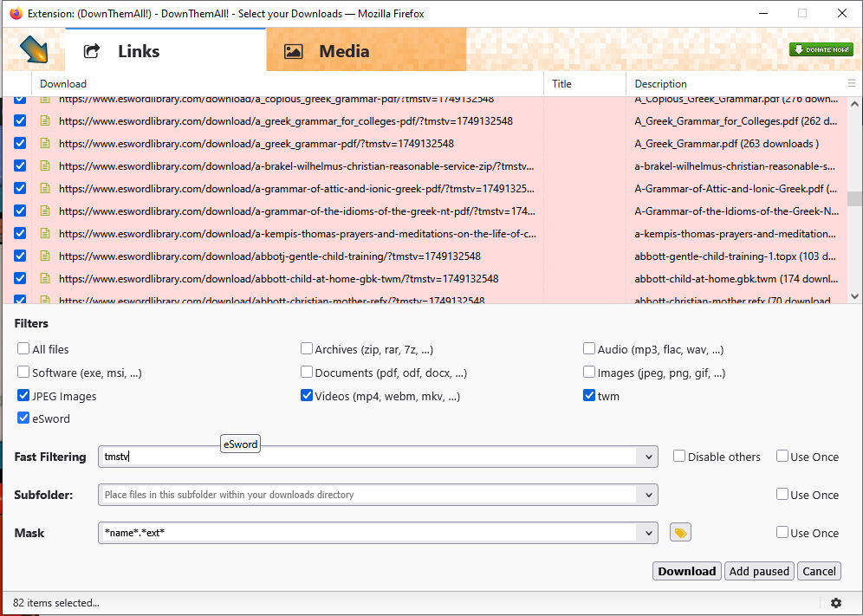This screenshot has height=616, width=863.
Task: Open settings gear in status bar
Action: point(836,603)
